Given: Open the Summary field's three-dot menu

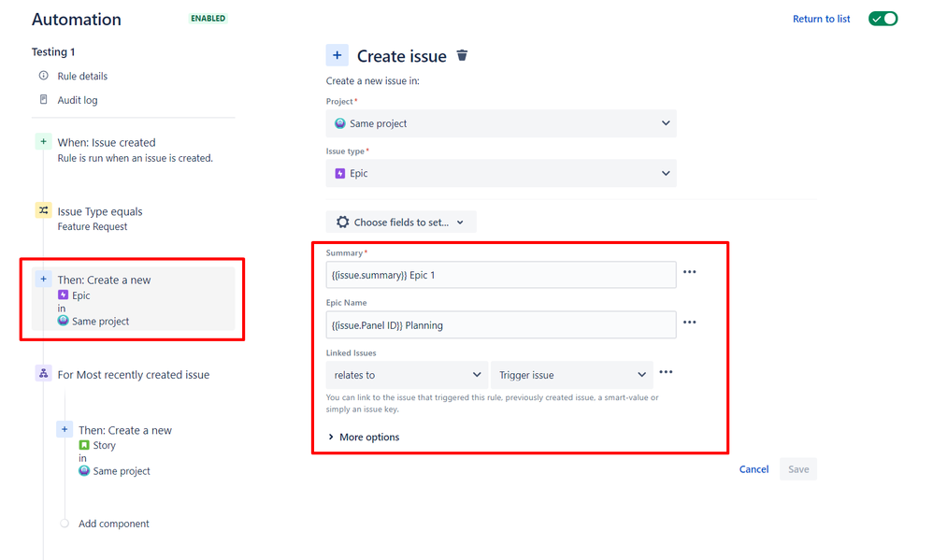Looking at the screenshot, I should coord(690,272).
